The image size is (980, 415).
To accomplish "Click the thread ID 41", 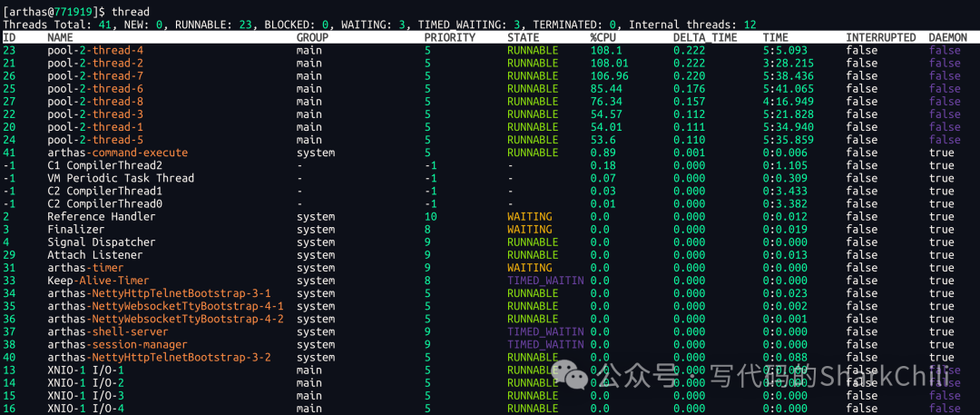I will pyautogui.click(x=9, y=153).
